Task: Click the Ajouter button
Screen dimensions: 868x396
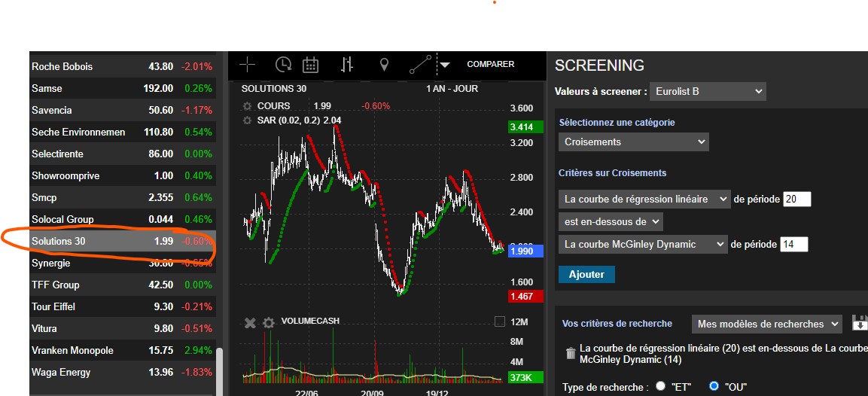Action: pyautogui.click(x=586, y=274)
